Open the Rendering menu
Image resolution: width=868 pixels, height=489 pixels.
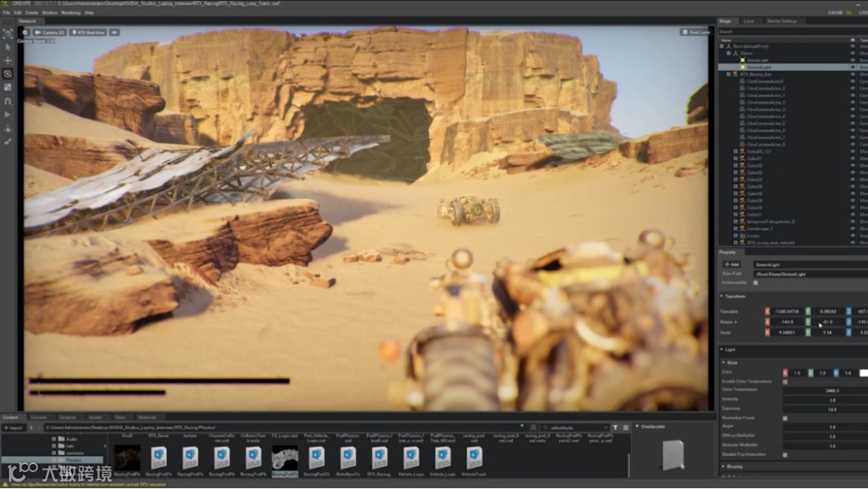point(71,12)
